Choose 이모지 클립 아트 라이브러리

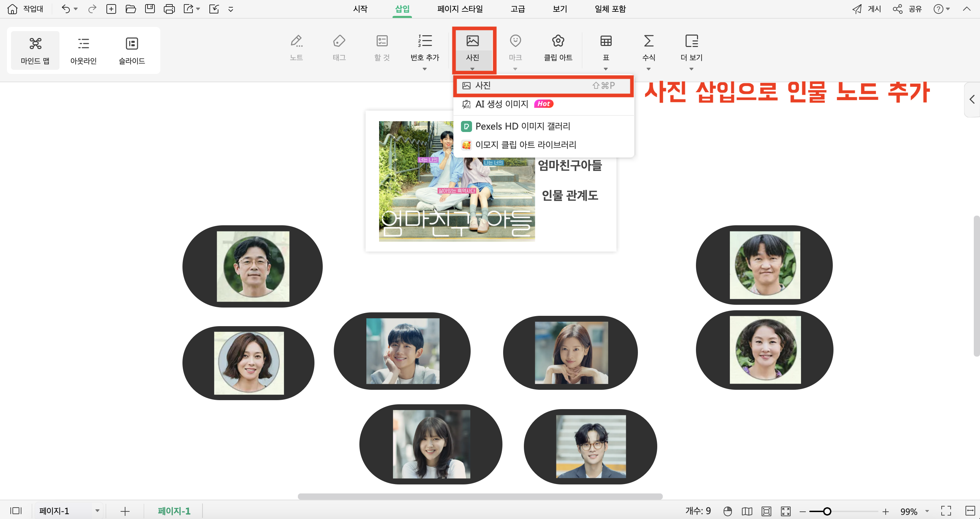click(x=543, y=145)
